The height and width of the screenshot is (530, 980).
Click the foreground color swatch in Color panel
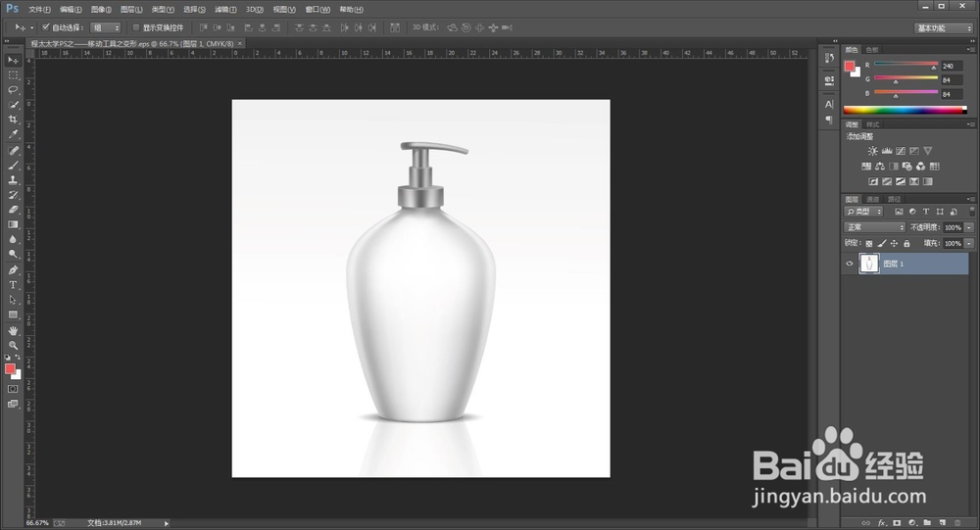pyautogui.click(x=850, y=67)
